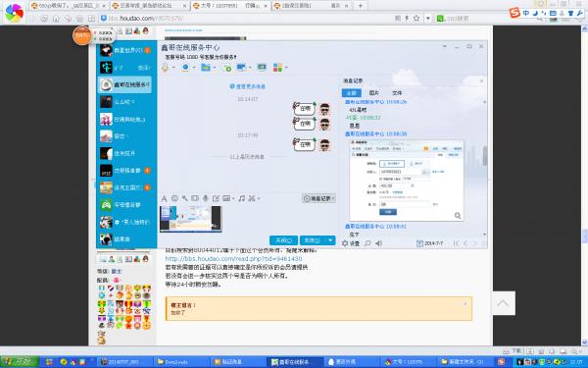This screenshot has width=588, height=368.
Task: Click the magnifier icon on history image
Action: click(458, 216)
